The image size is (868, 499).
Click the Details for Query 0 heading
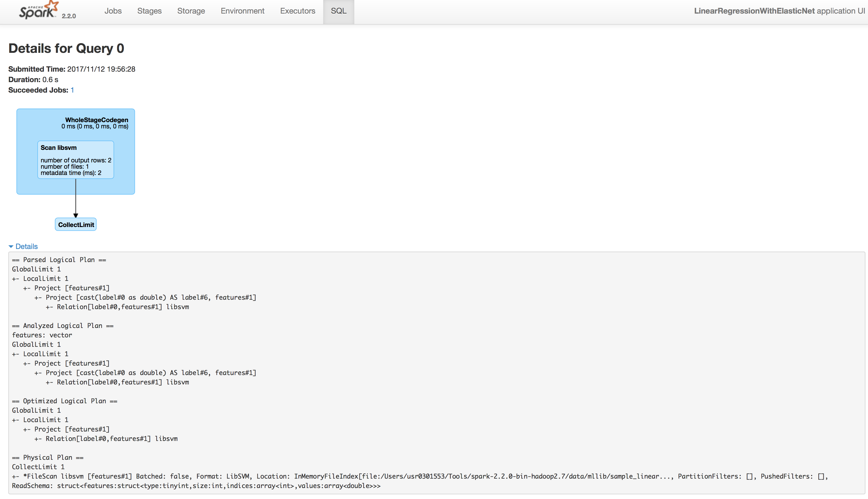pos(66,48)
